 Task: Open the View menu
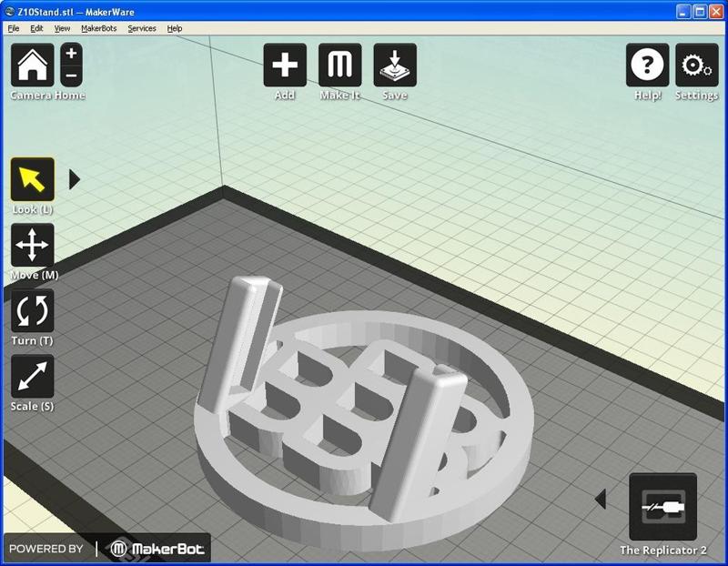point(62,28)
